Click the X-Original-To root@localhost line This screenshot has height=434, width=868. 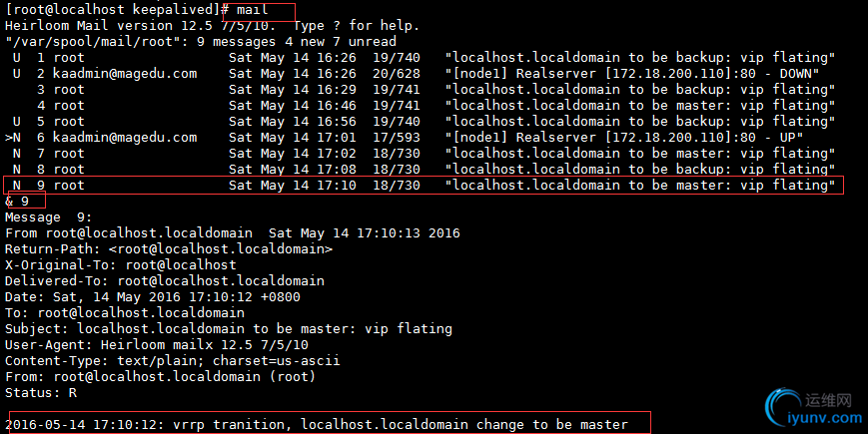coord(121,265)
